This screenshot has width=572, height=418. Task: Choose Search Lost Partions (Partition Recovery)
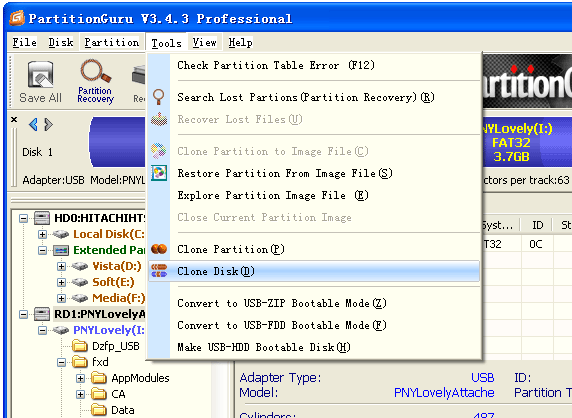click(x=314, y=97)
